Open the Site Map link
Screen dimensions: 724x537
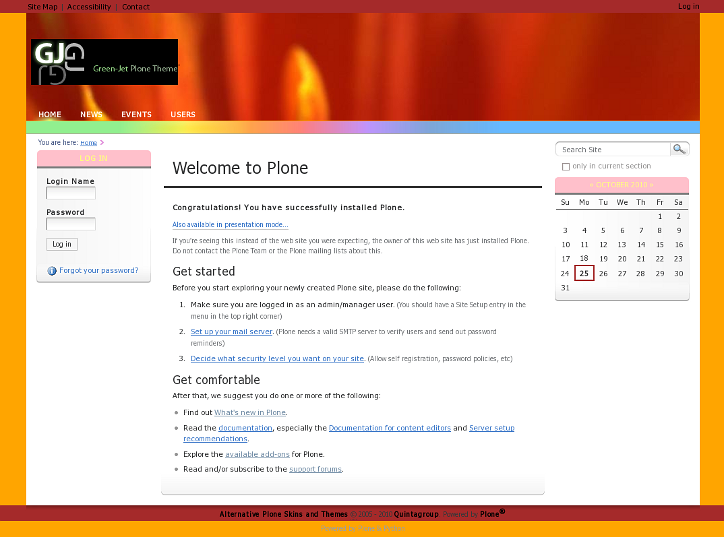[x=42, y=6]
